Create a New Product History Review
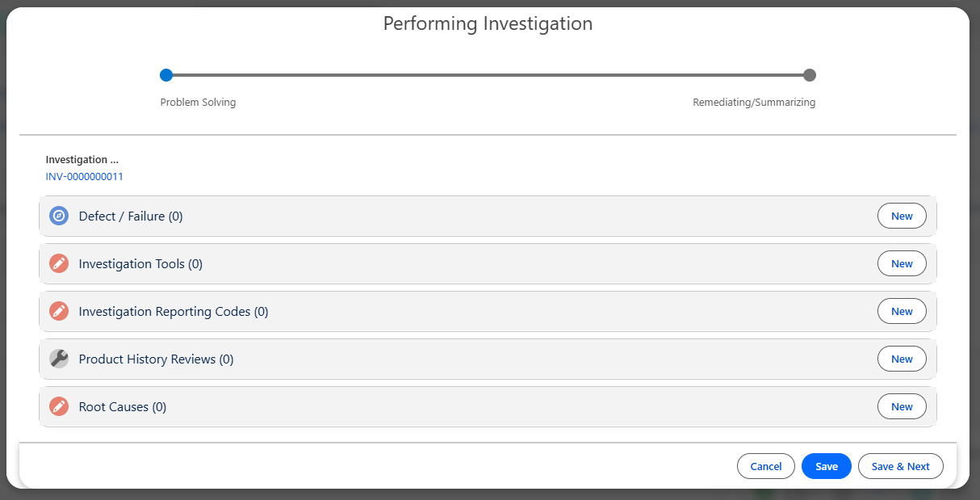 tap(902, 359)
